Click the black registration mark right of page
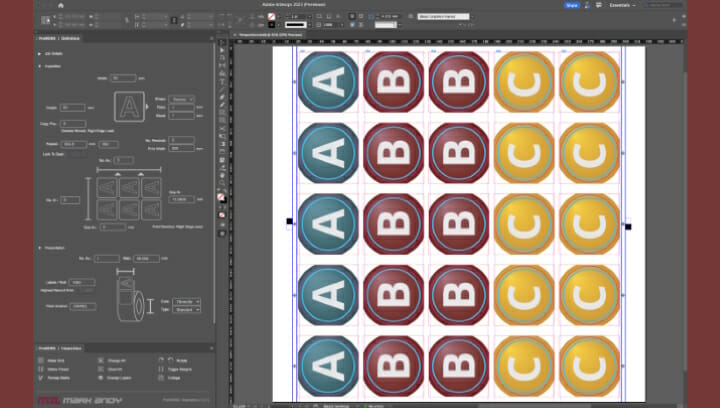720x408 pixels. (628, 227)
